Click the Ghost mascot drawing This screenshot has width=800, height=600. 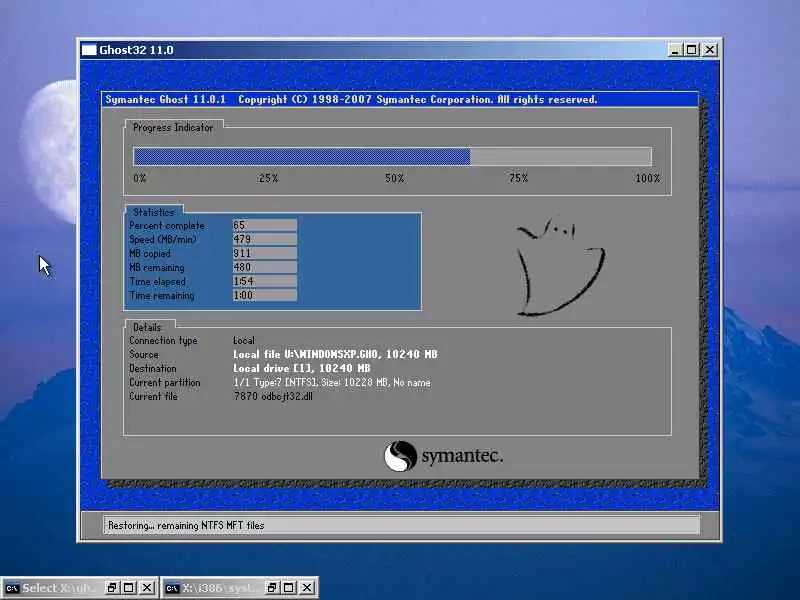(560, 266)
